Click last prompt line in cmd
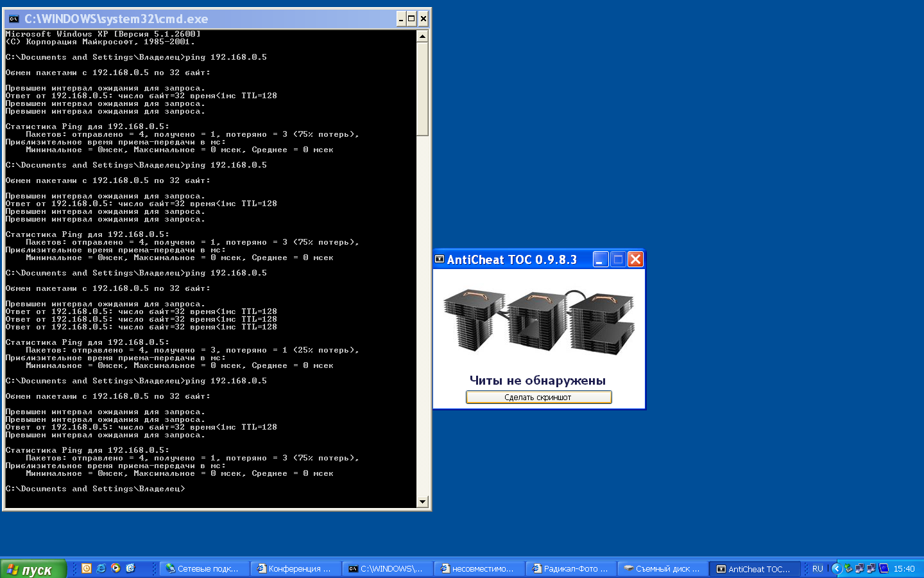Screen dimensions: 924x578 tap(95, 489)
